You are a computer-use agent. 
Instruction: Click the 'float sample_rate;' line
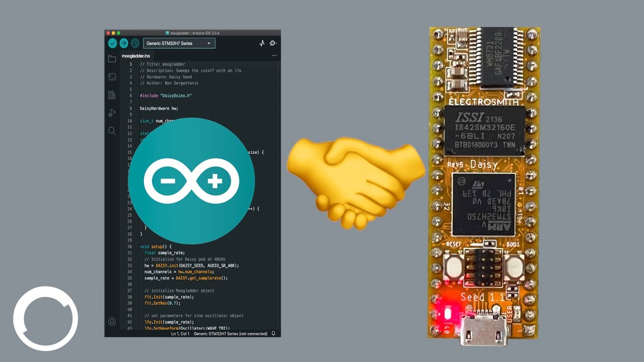[165, 253]
